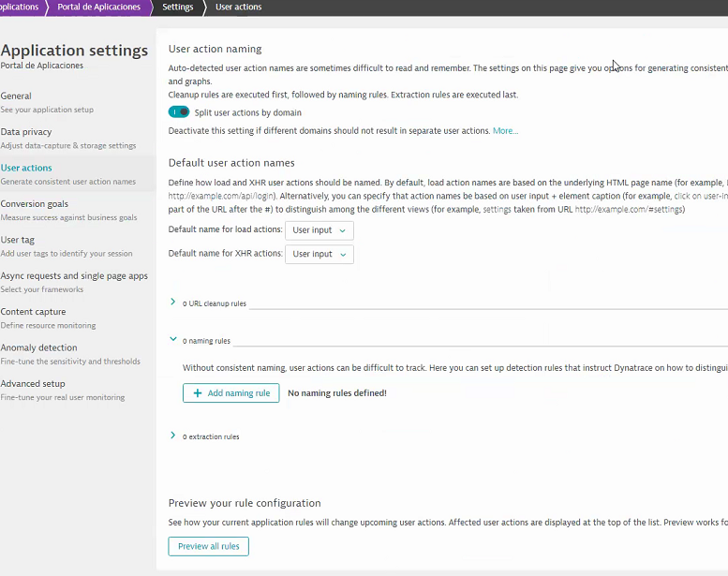
Task: Navigate to User tag settings
Action: 18,240
